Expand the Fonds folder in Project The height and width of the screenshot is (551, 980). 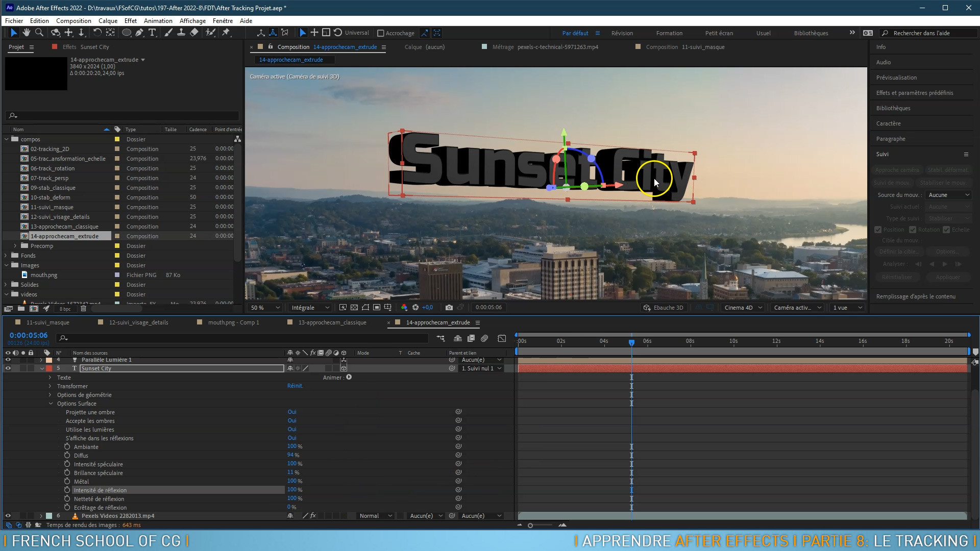click(x=6, y=256)
